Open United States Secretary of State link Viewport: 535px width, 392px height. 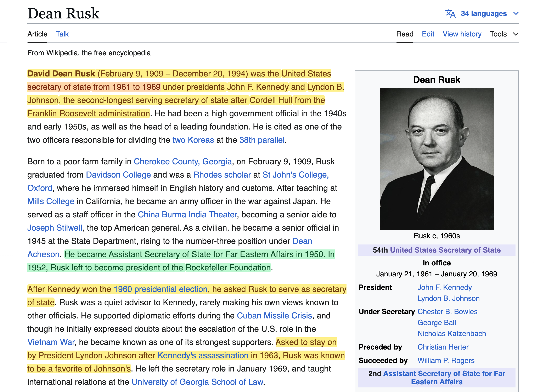point(445,250)
